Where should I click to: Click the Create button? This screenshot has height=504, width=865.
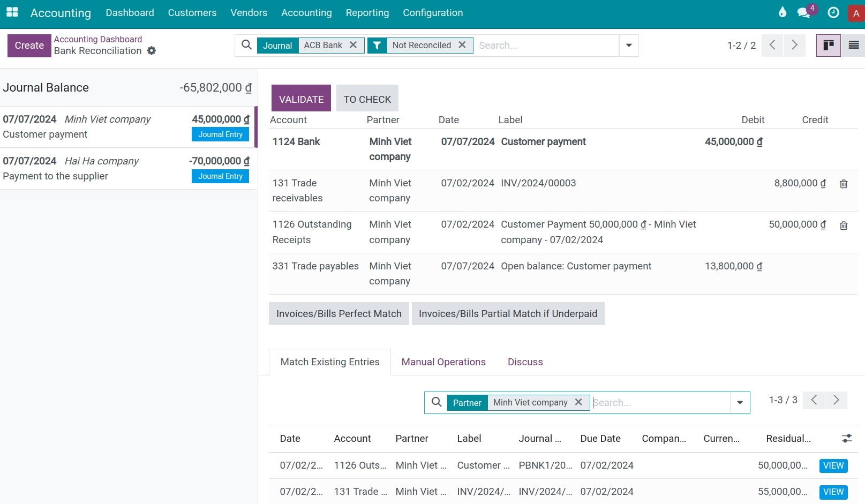pyautogui.click(x=29, y=46)
